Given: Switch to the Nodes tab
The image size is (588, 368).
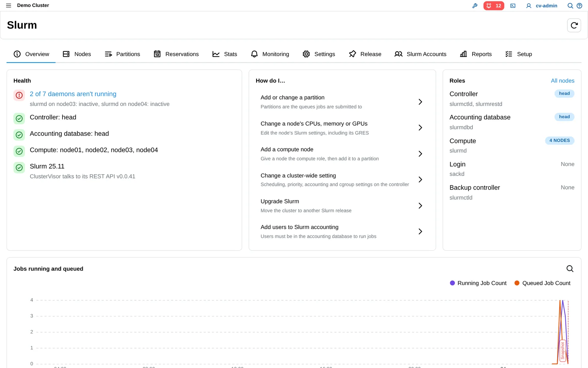Looking at the screenshot, I should [x=77, y=54].
